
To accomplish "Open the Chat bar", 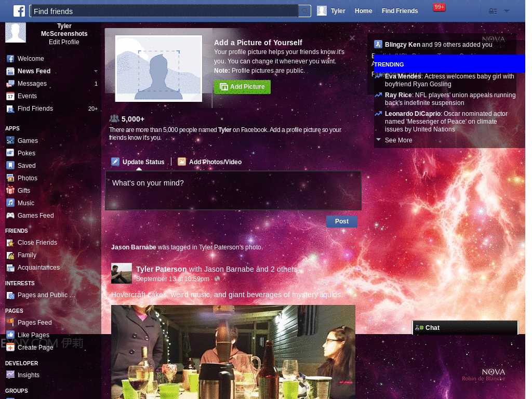I will 465,328.
